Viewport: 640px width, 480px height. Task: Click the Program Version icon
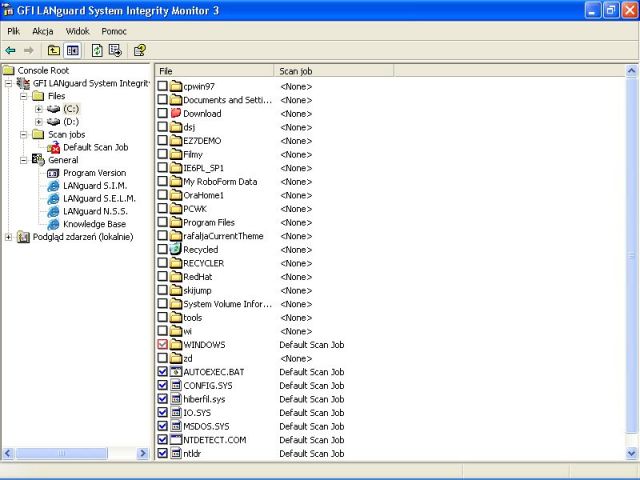click(53, 173)
